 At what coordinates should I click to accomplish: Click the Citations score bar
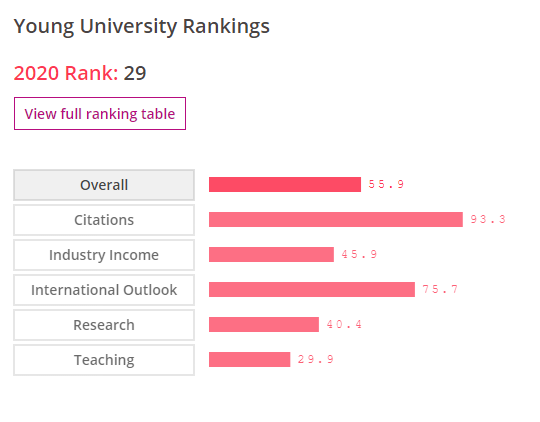[336, 219]
